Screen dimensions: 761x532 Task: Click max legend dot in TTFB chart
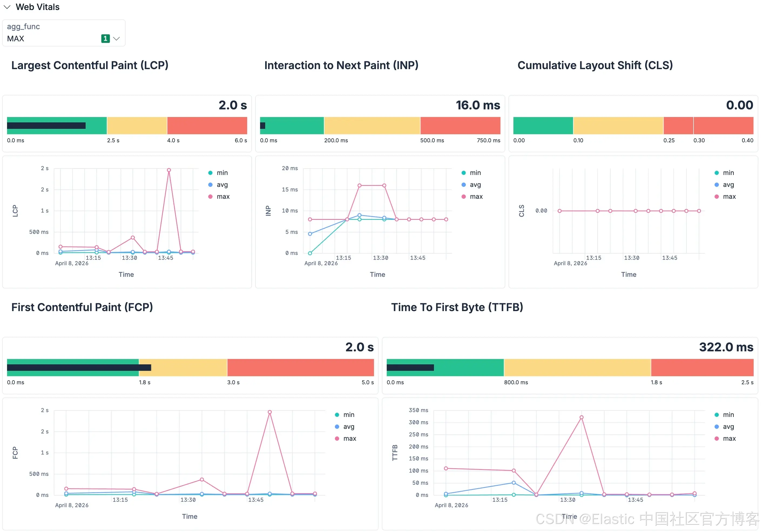717,439
